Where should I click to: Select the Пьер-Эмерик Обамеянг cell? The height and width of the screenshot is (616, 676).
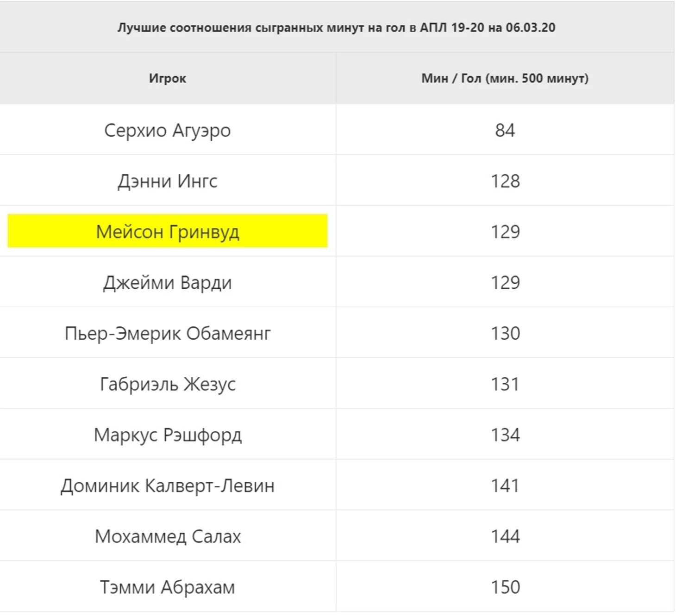pyautogui.click(x=168, y=333)
